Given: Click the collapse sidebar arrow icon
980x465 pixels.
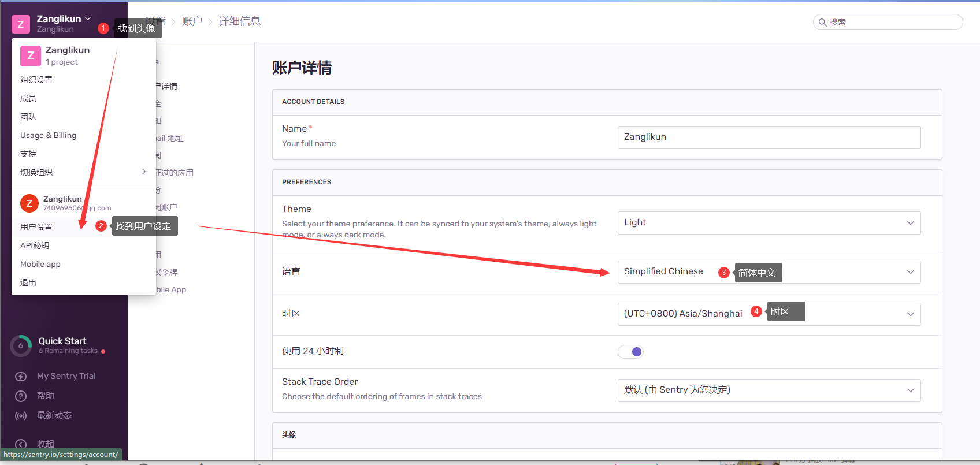Looking at the screenshot, I should 21,444.
